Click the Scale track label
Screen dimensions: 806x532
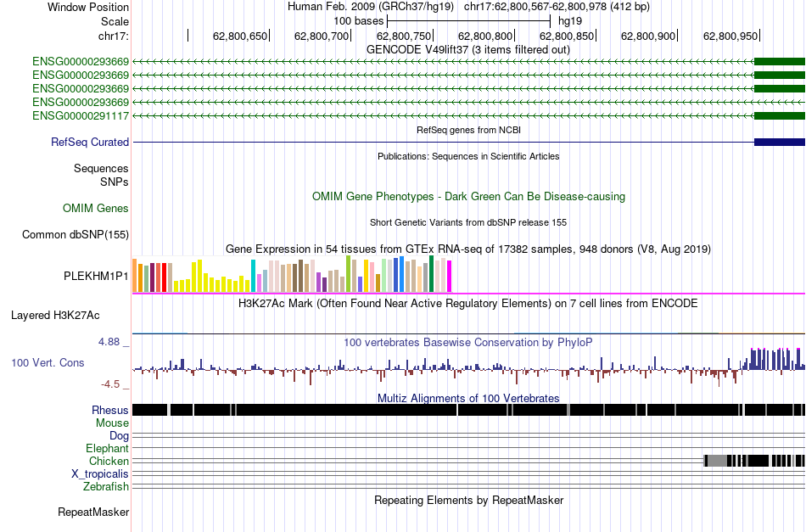115,21
